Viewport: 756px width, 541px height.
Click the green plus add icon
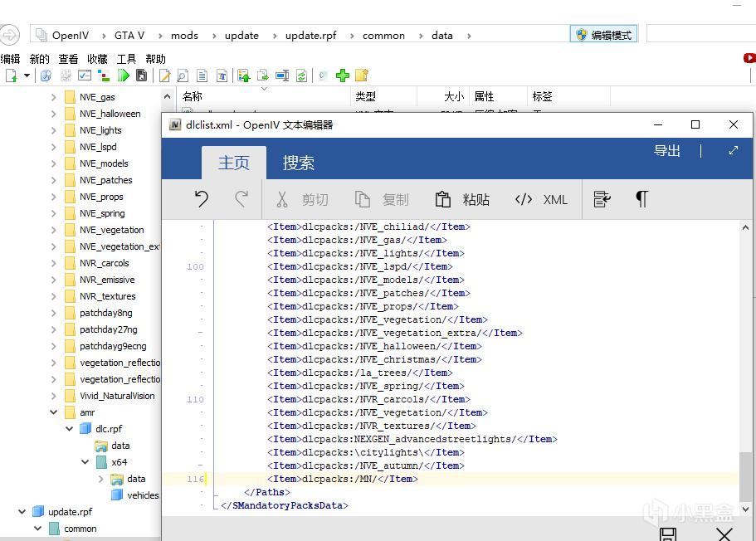343,76
